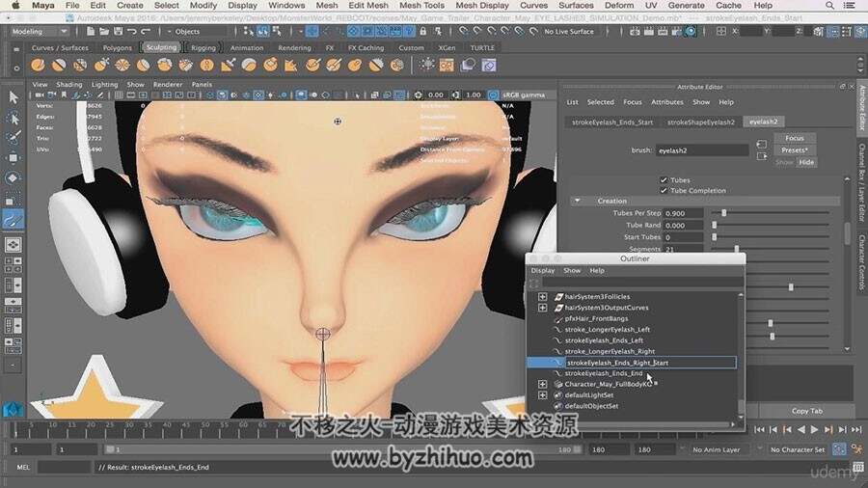
Task: Select pfxHair_FrontBangs in Outliner
Action: point(596,318)
